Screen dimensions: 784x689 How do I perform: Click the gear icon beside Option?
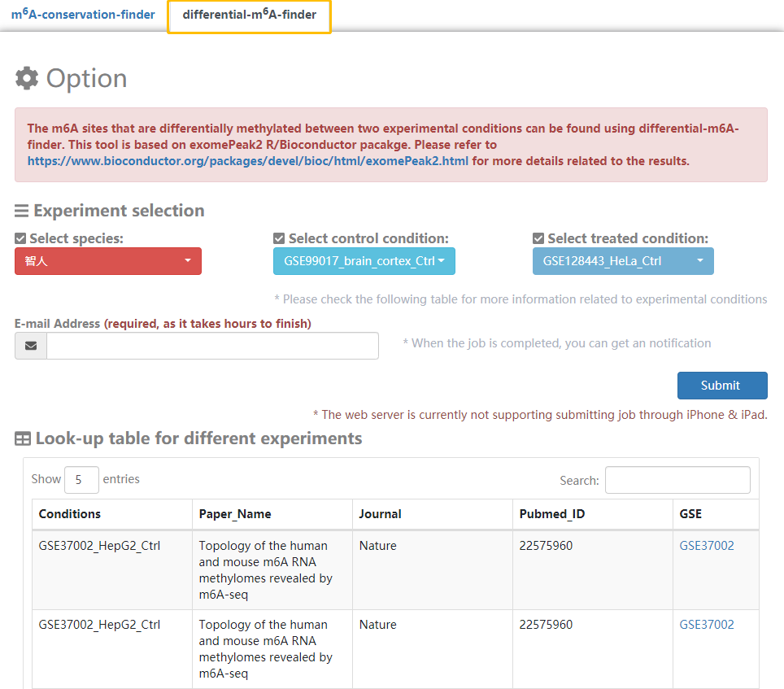coord(27,78)
